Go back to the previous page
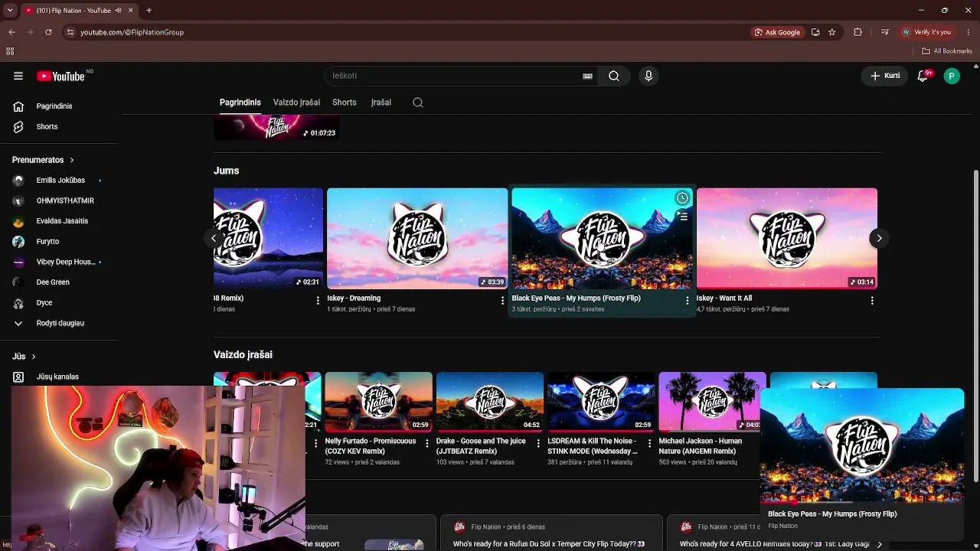Viewport: 980px width, 551px height. pos(11,32)
